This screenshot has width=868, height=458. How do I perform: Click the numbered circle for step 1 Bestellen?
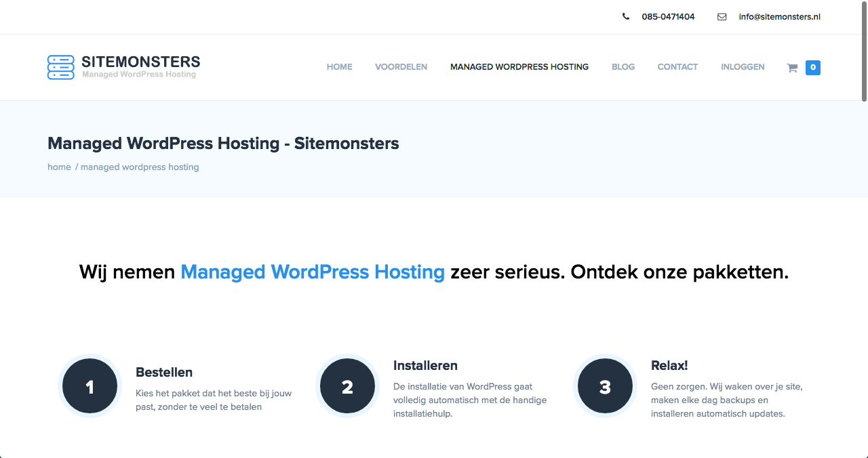pyautogui.click(x=89, y=386)
